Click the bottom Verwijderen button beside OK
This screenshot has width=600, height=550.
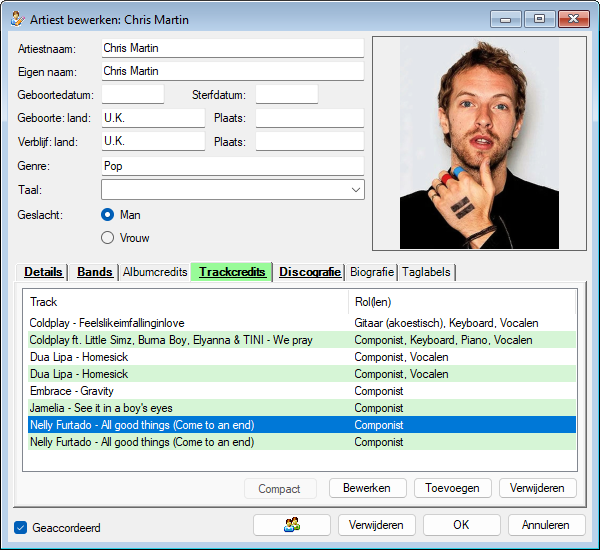[x=377, y=525]
